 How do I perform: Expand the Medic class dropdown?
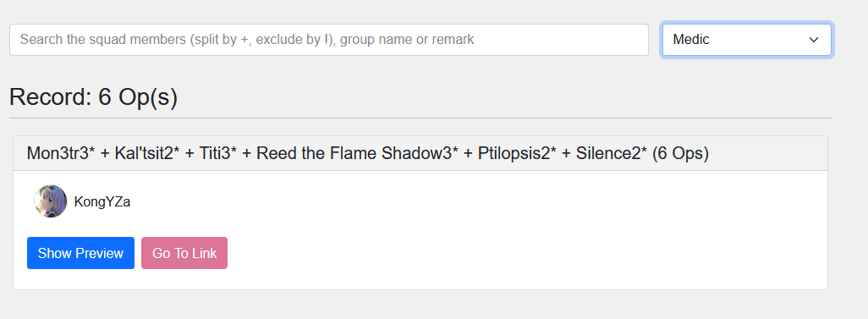pyautogui.click(x=747, y=40)
